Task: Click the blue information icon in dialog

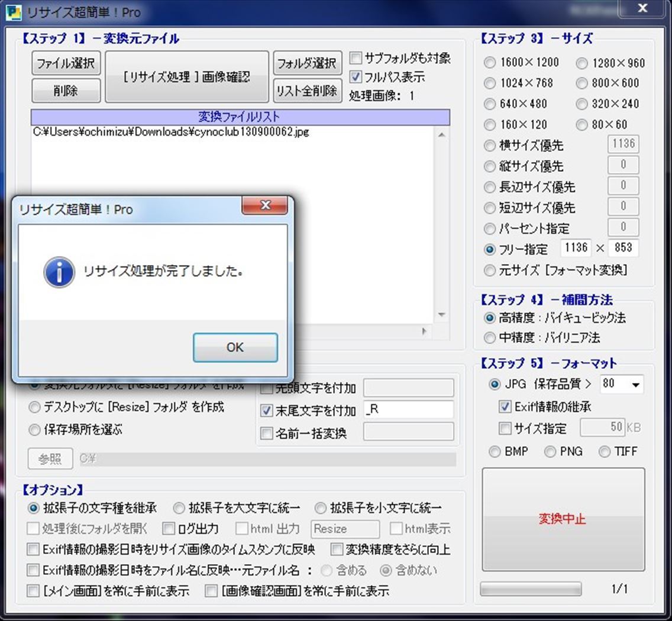Action: pos(59,272)
